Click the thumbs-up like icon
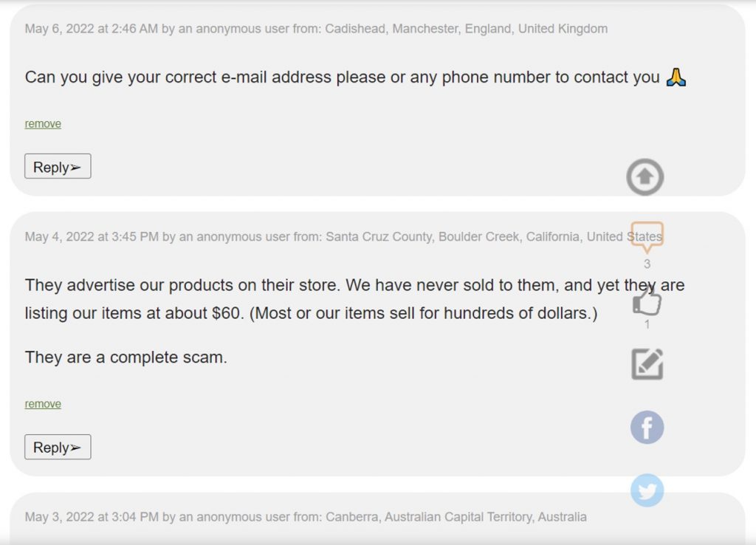Viewport: 756px width, 545px height. tap(647, 301)
